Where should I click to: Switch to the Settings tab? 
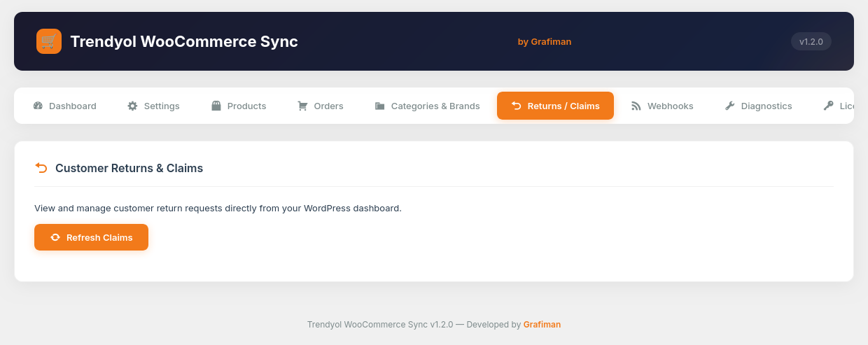tap(154, 106)
